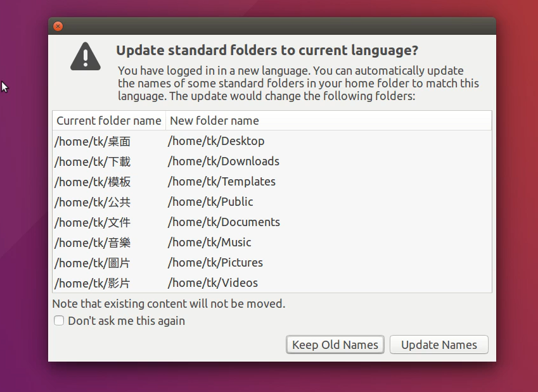The width and height of the screenshot is (538, 392).
Task: Click Update Names button
Action: pyautogui.click(x=439, y=345)
